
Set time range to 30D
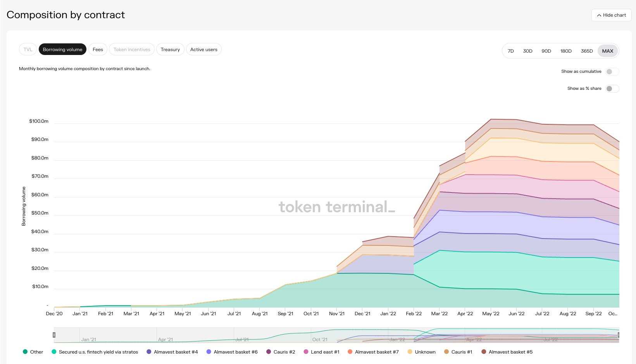point(527,51)
